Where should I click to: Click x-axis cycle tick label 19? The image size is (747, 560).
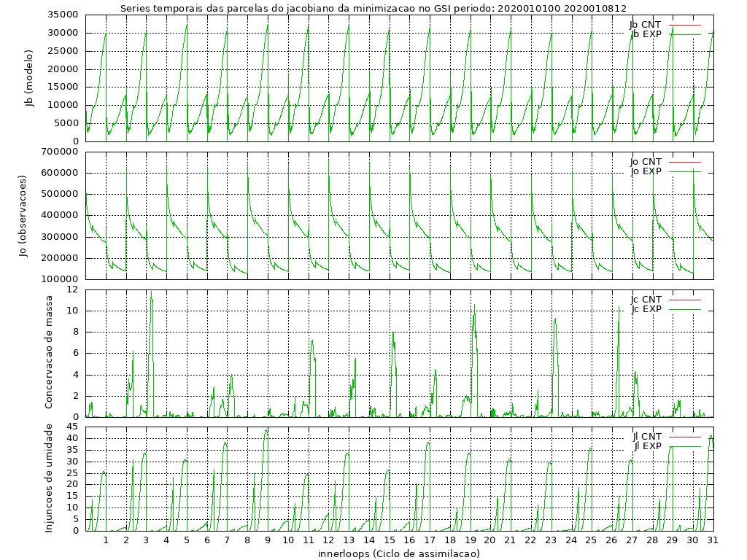(471, 540)
